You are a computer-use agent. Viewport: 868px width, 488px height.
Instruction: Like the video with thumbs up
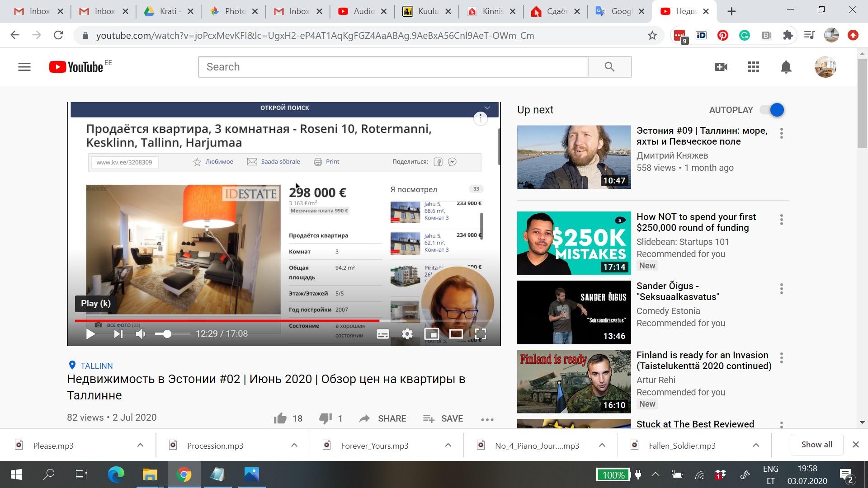tap(280, 418)
